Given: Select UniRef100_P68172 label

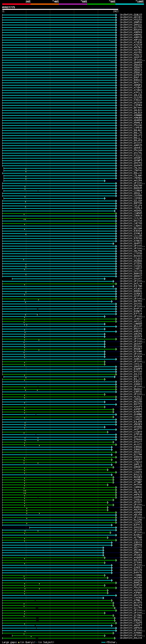Looking at the screenshot, I should [x=131, y=55].
